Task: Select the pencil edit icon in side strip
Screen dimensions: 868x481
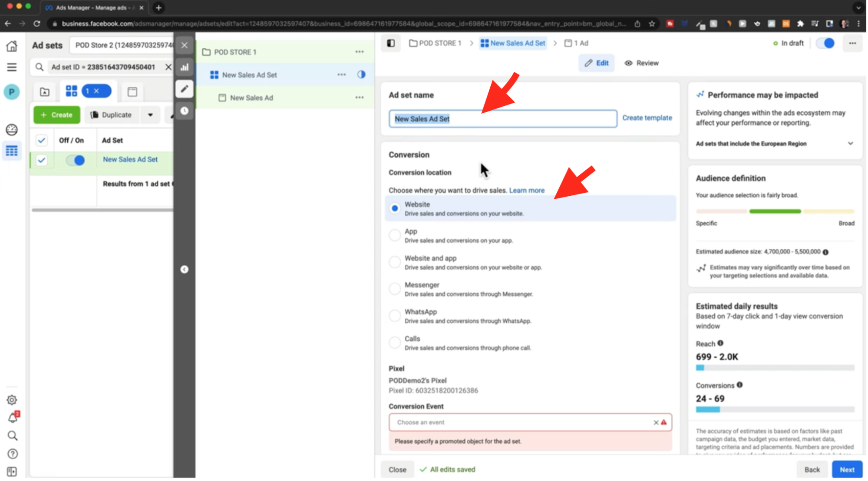Action: (x=185, y=89)
